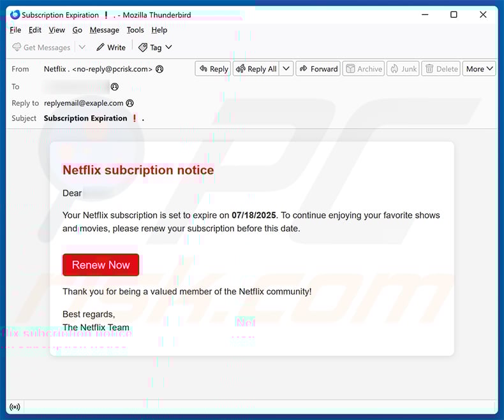The width and height of the screenshot is (504, 420).
Task: Click reply-to address replyemail@exaple.com
Action: [84, 103]
